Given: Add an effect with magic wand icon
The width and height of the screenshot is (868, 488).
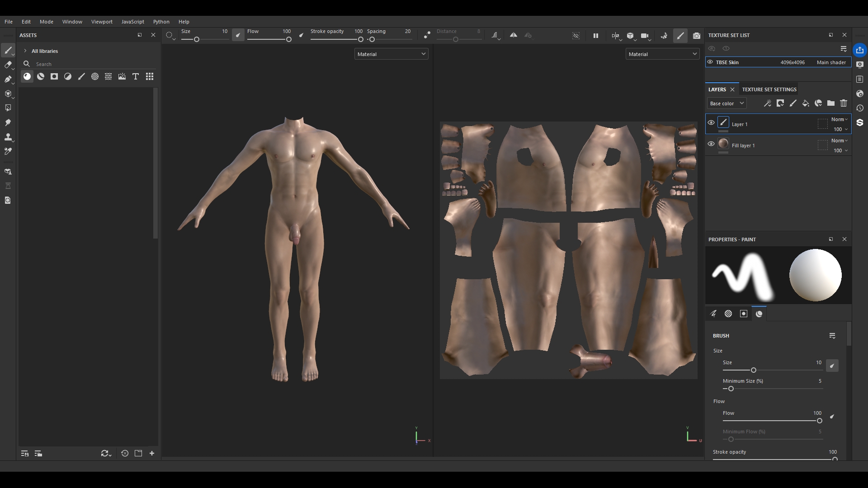Looking at the screenshot, I should click(x=768, y=103).
